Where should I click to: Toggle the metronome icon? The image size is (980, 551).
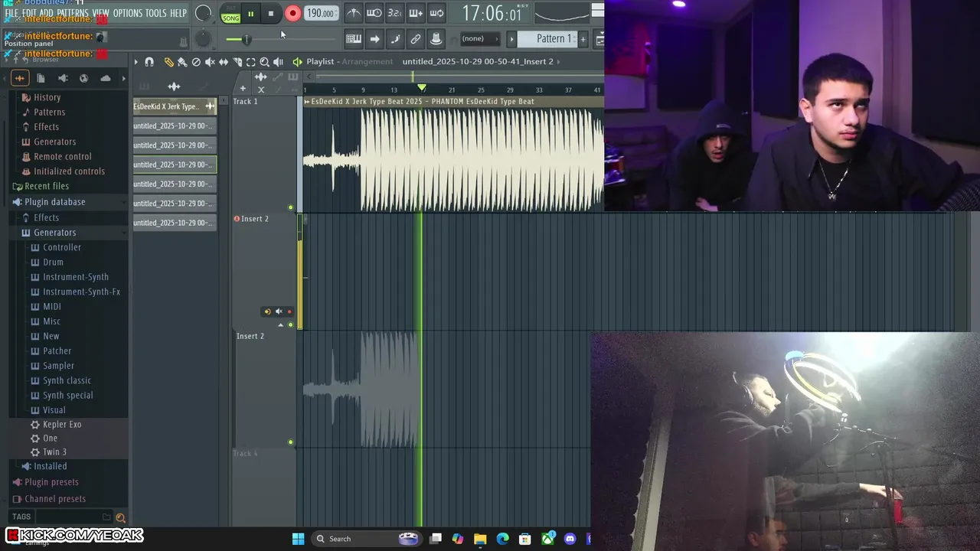tap(353, 13)
